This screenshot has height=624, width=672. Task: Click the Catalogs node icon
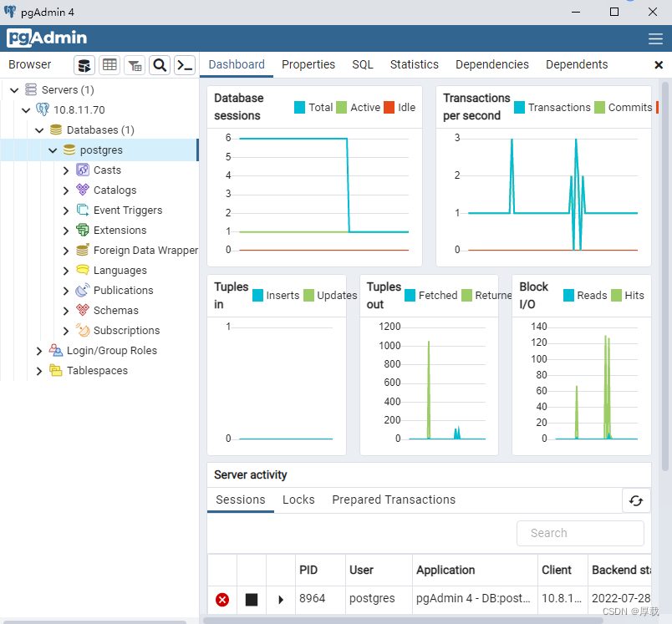83,190
